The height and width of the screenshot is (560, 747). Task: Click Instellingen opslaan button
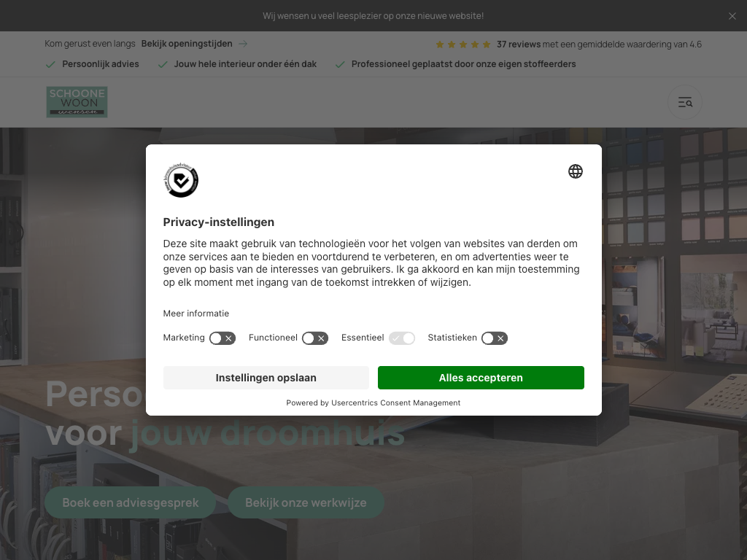click(x=266, y=378)
